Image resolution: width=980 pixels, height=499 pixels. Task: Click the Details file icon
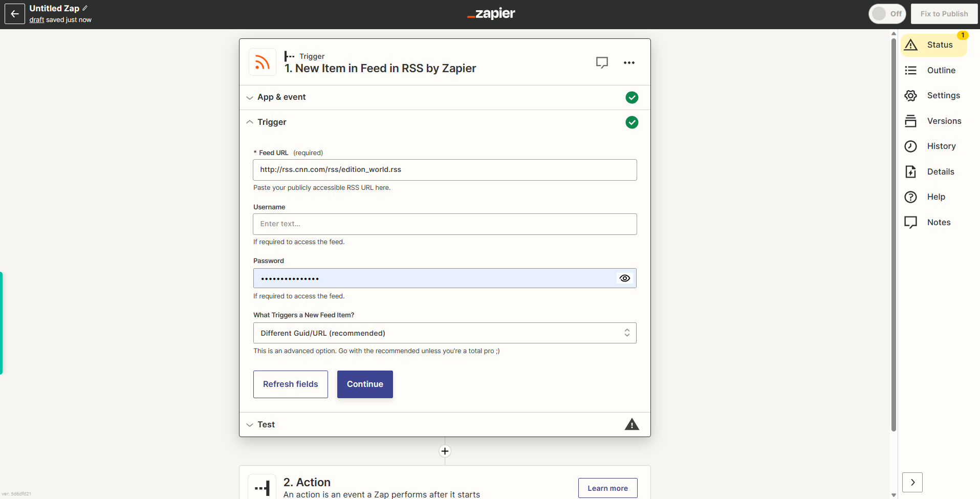coord(911,171)
